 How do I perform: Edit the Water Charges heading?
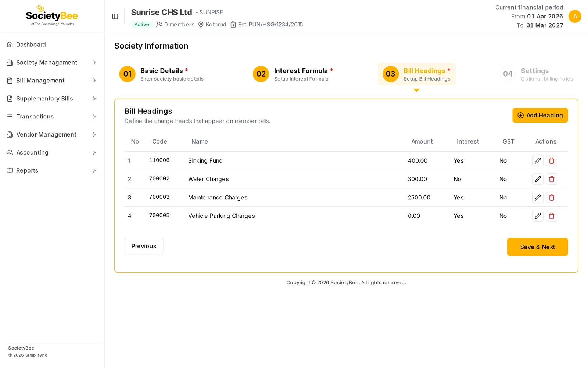(538, 179)
